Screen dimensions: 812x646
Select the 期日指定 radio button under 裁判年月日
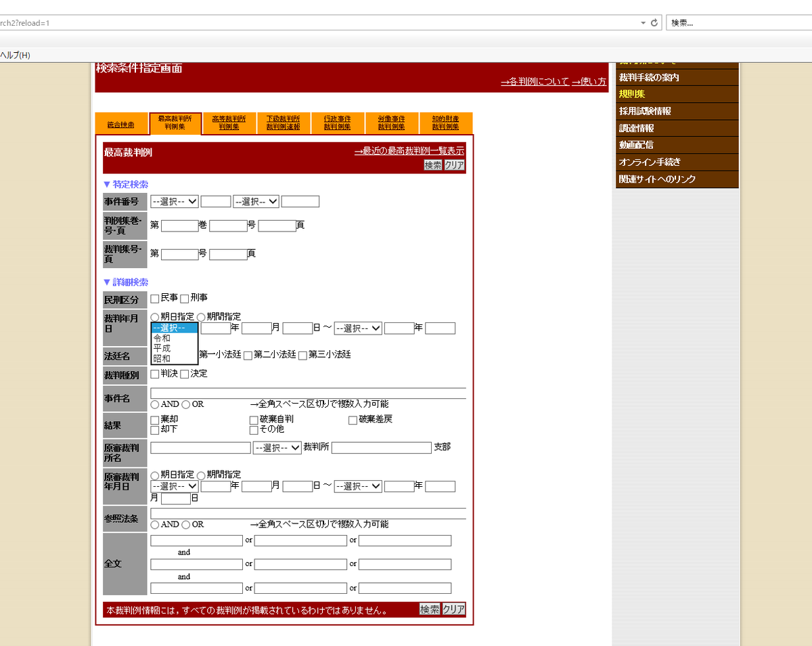pos(154,316)
